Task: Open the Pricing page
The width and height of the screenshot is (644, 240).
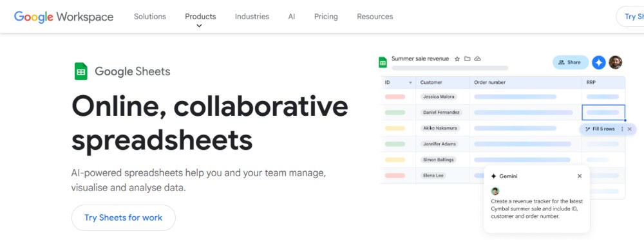Action: click(x=326, y=17)
